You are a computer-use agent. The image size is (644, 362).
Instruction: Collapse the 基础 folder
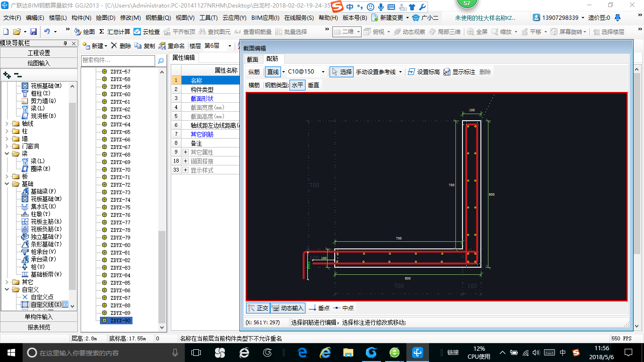7,184
